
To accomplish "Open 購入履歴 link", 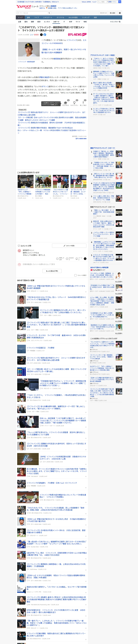I will pyautogui.click(x=112, y=13).
